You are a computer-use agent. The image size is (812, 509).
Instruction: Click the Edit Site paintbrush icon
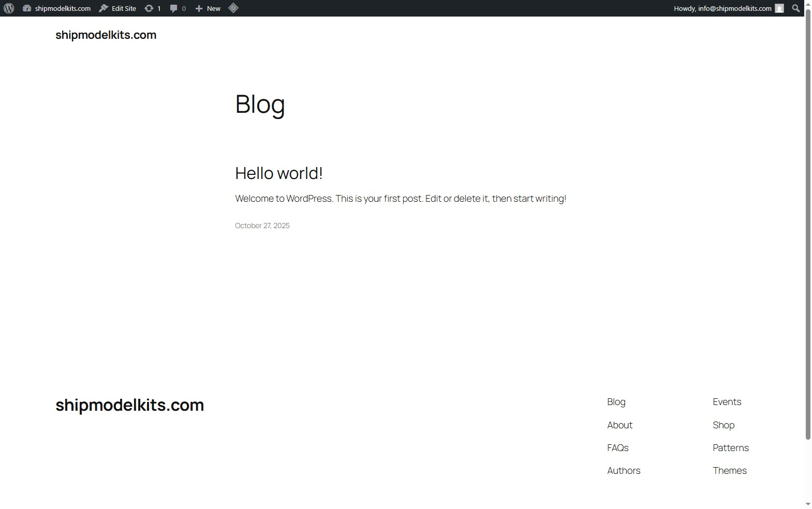click(104, 8)
